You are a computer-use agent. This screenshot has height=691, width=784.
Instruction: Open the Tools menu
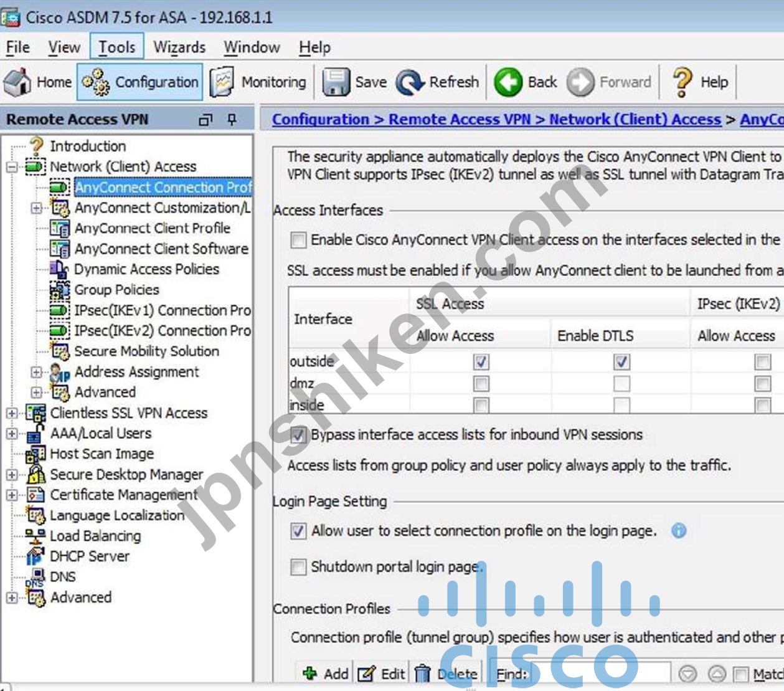(117, 47)
